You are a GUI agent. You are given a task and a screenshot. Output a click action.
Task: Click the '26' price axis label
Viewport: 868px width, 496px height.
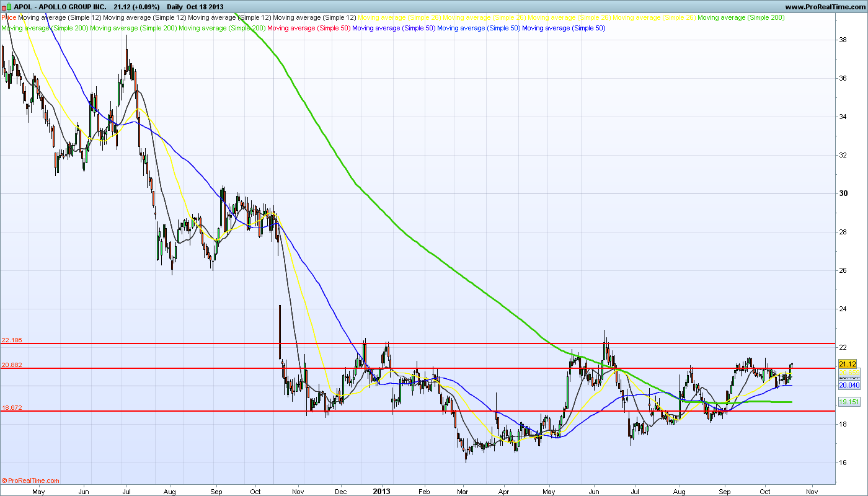843,270
